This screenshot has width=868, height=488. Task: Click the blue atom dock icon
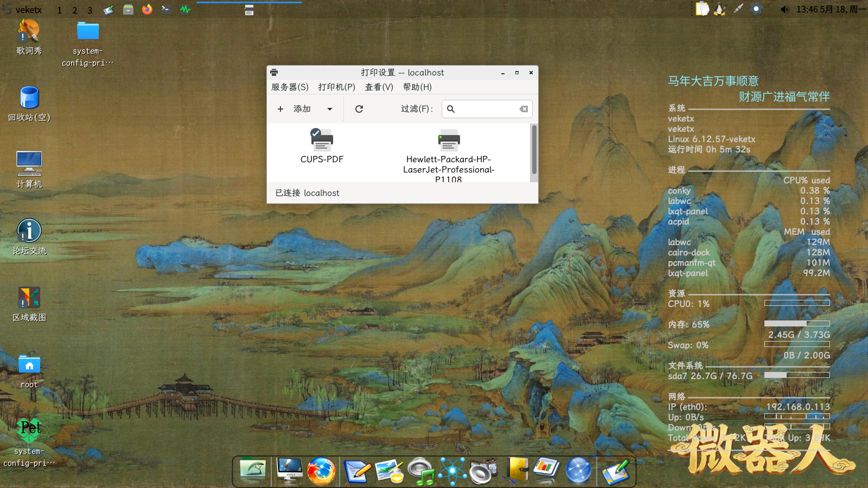pos(452,471)
